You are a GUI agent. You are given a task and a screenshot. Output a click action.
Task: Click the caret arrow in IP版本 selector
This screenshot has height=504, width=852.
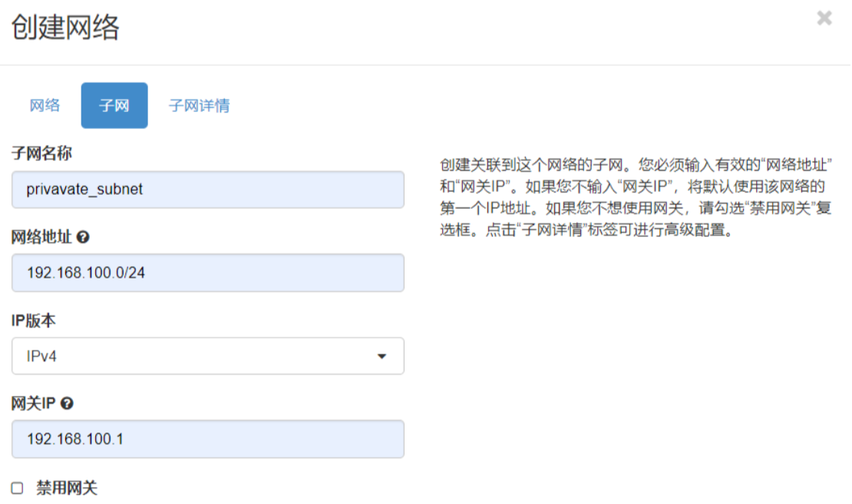click(x=381, y=357)
